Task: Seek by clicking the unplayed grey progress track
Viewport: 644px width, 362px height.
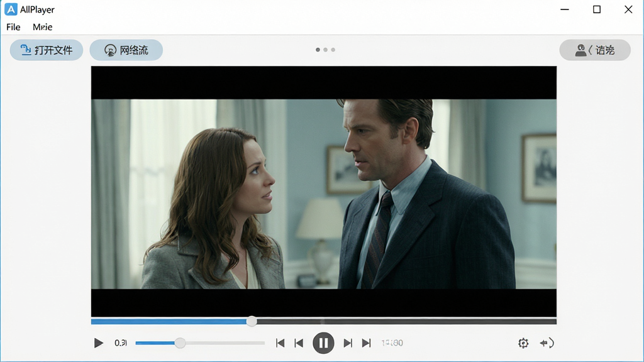Action: [407, 322]
